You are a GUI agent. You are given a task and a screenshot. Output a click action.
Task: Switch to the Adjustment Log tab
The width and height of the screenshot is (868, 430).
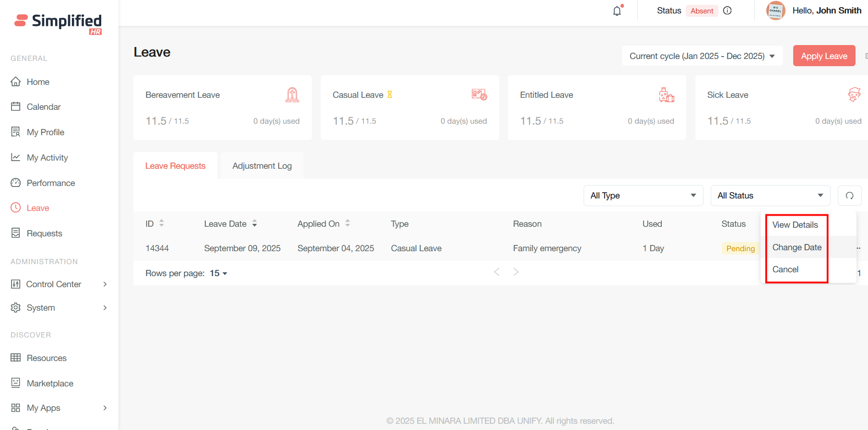[x=262, y=166]
